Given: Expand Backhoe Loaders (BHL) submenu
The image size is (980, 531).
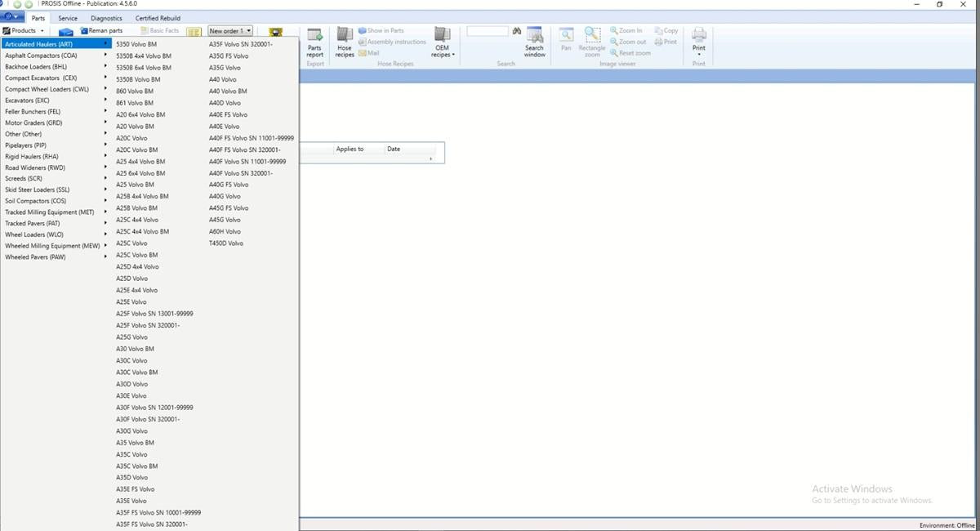Looking at the screenshot, I should coord(56,67).
